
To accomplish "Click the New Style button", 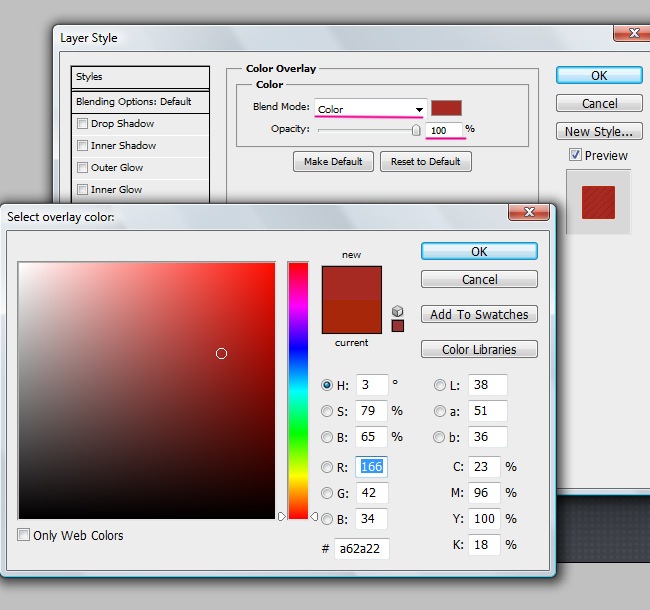I will (x=598, y=131).
